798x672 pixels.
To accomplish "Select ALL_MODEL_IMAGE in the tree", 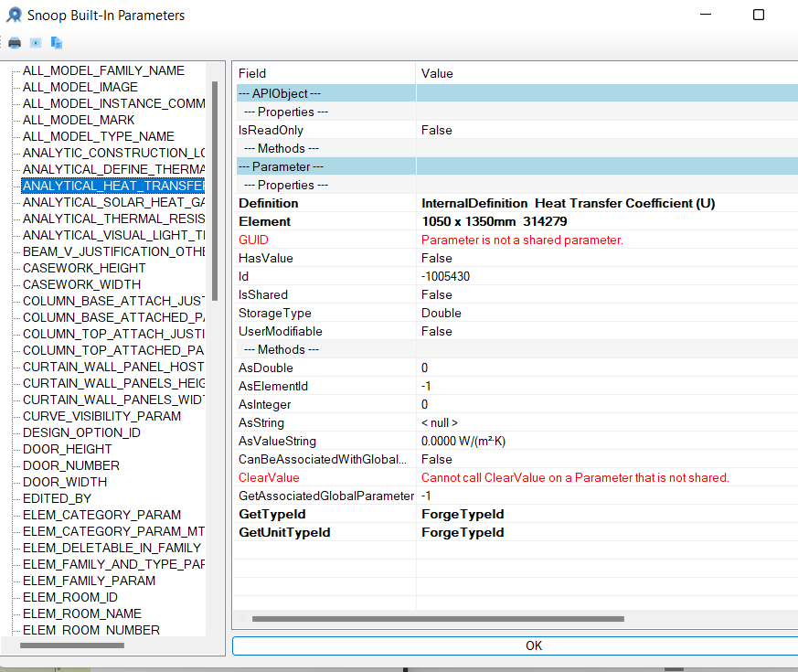I will (x=80, y=87).
